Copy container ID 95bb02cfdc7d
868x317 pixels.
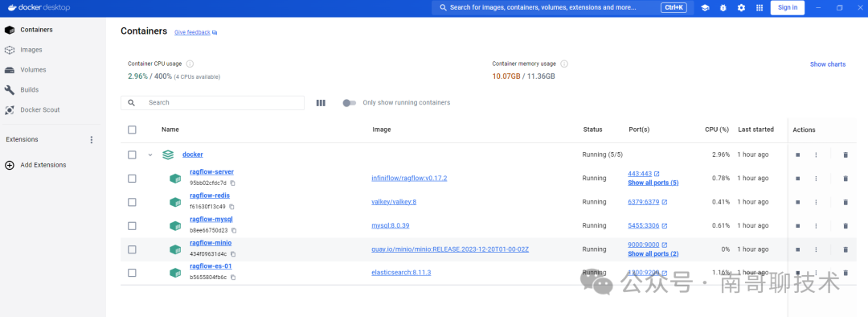(x=233, y=183)
